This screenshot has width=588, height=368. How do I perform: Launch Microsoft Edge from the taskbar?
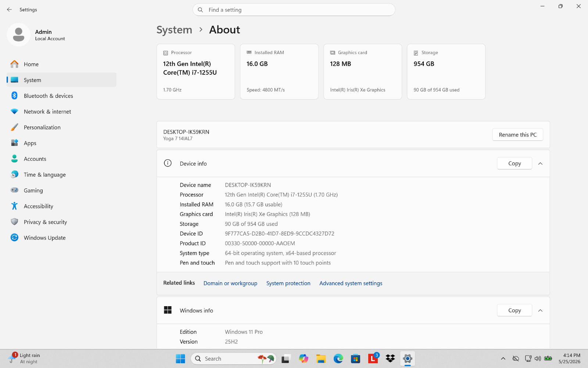click(x=338, y=358)
